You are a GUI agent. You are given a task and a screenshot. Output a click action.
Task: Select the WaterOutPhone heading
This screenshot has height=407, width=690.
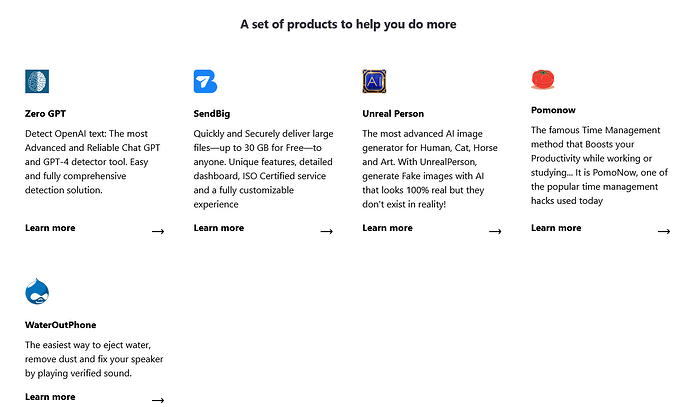60,325
